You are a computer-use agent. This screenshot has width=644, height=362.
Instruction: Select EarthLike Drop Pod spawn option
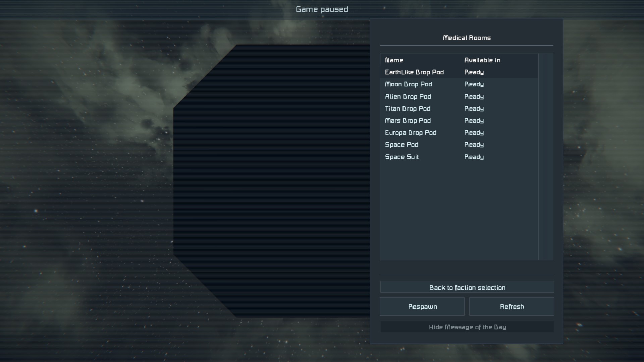point(414,72)
